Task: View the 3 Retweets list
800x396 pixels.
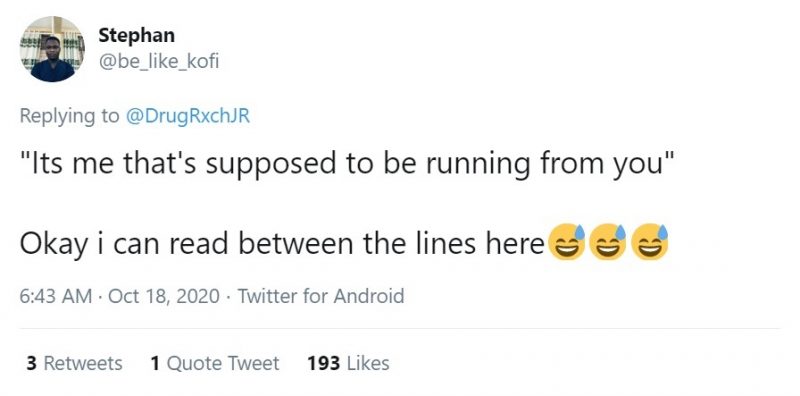Action: coord(74,363)
